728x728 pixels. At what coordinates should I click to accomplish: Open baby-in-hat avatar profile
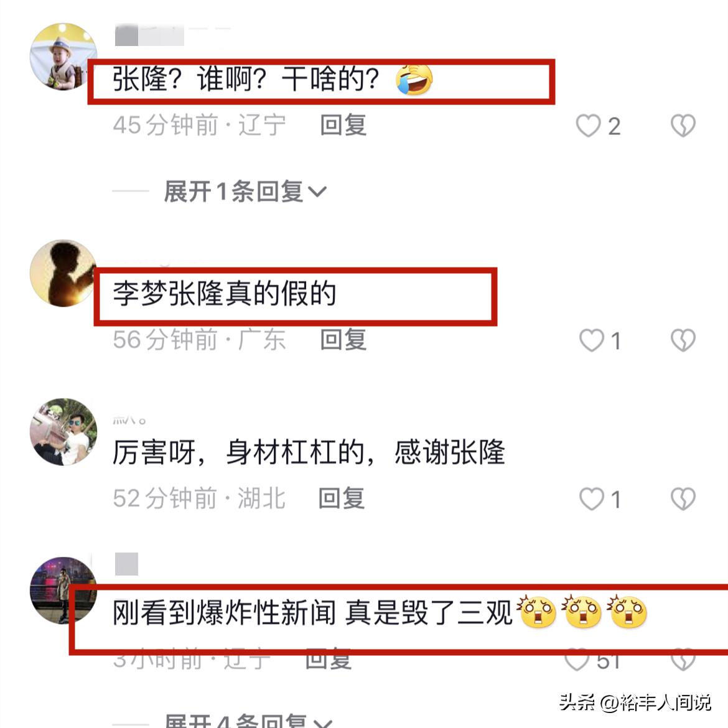tap(63, 57)
